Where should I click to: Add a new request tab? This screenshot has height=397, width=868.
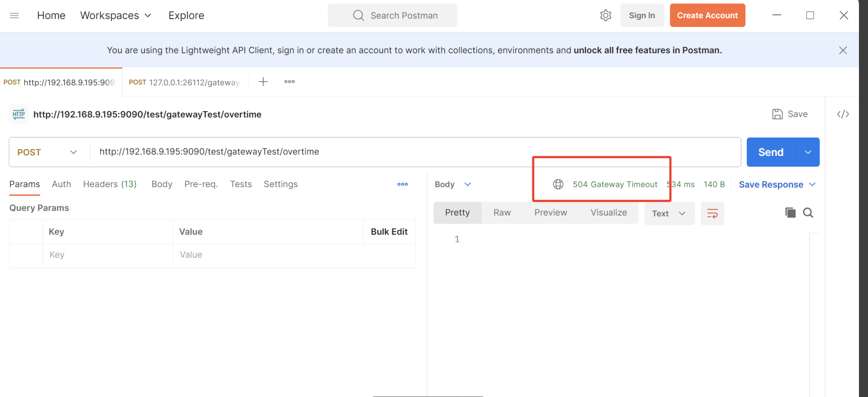point(263,82)
